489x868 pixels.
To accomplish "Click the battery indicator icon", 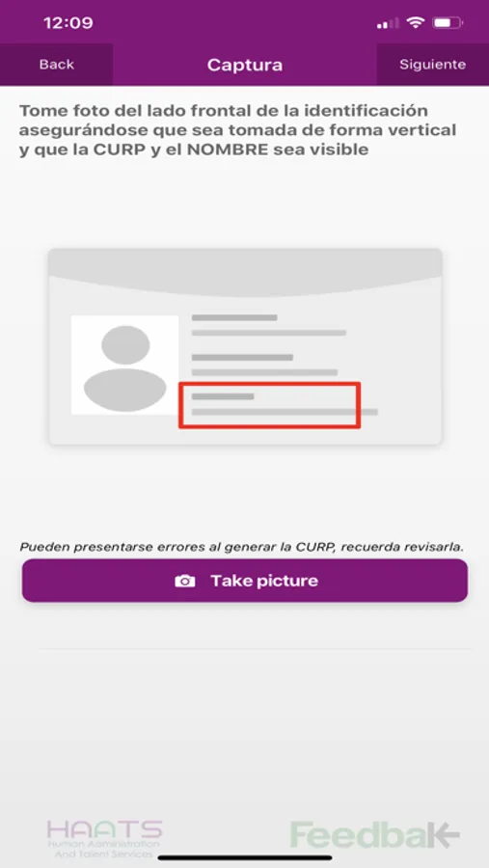I will point(448,23).
